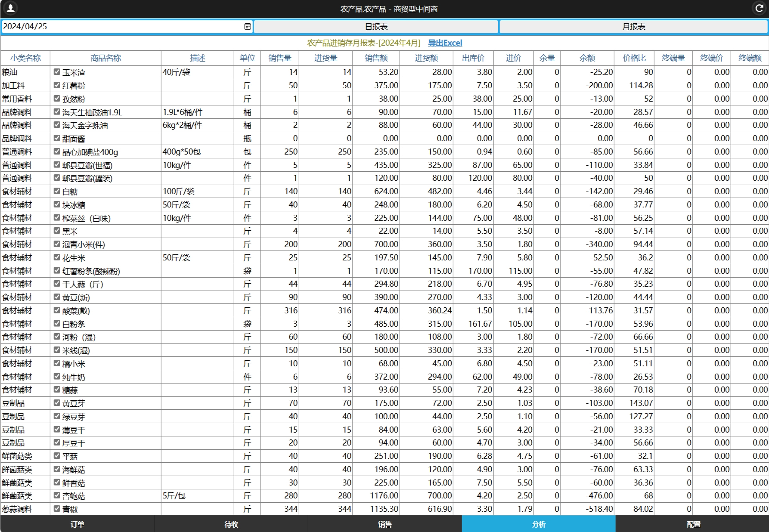Toggle the 甜面酱 checkbox
Image resolution: width=769 pixels, height=532 pixels.
[x=57, y=138]
